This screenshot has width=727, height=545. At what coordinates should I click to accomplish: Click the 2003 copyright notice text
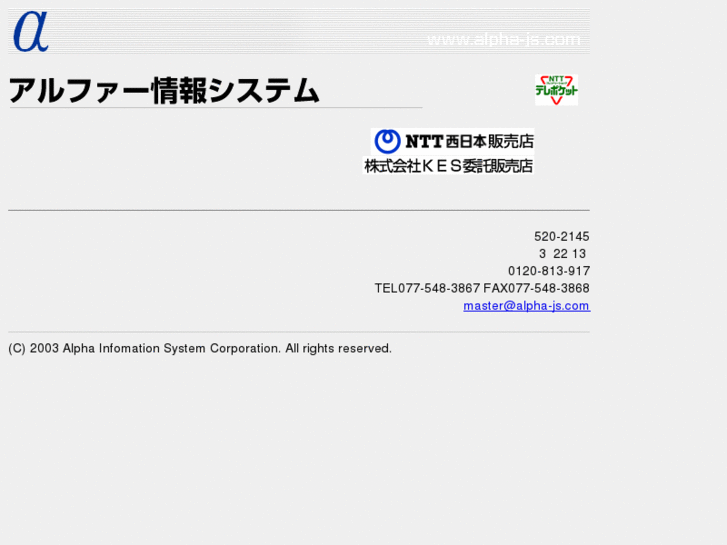(x=200, y=348)
